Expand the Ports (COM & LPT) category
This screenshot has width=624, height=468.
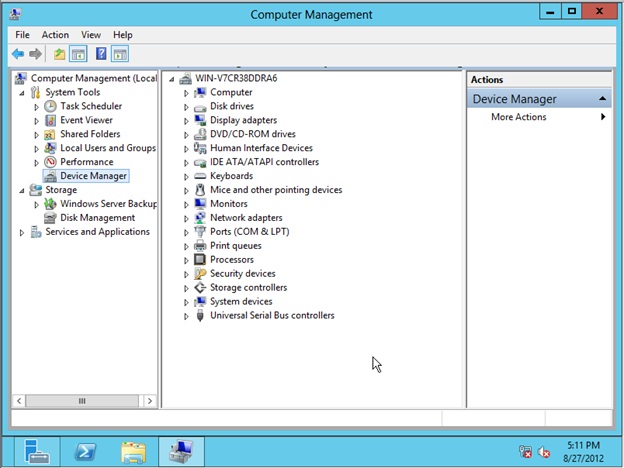click(x=186, y=232)
